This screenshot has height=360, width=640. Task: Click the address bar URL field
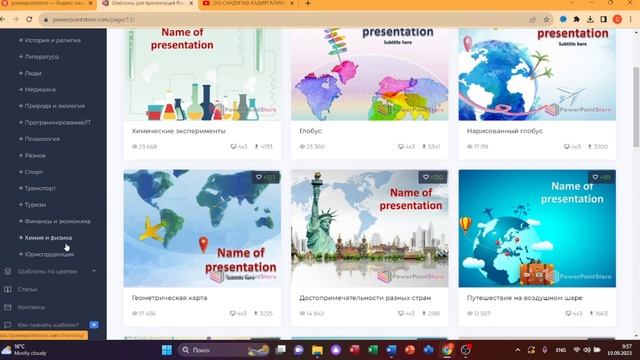point(286,20)
